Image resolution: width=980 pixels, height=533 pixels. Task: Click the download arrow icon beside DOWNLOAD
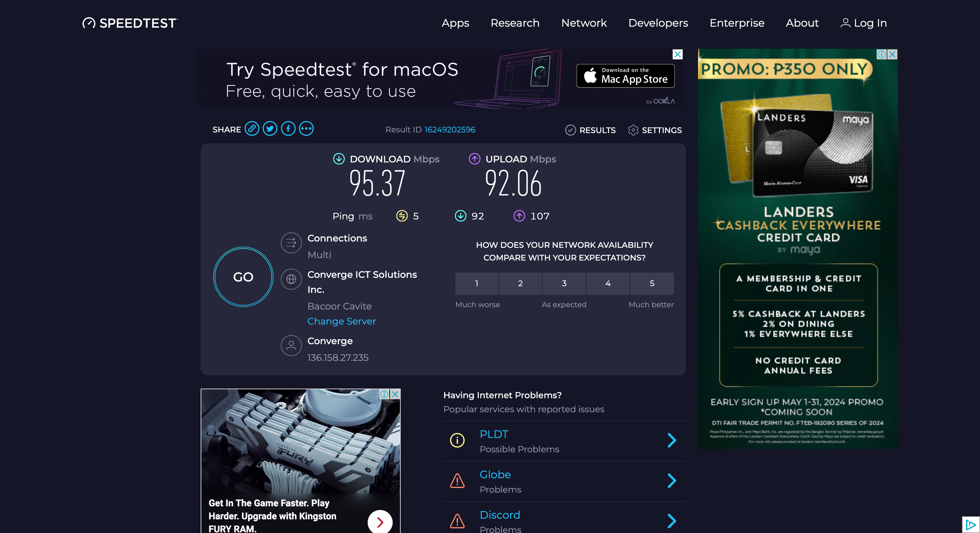tap(339, 159)
